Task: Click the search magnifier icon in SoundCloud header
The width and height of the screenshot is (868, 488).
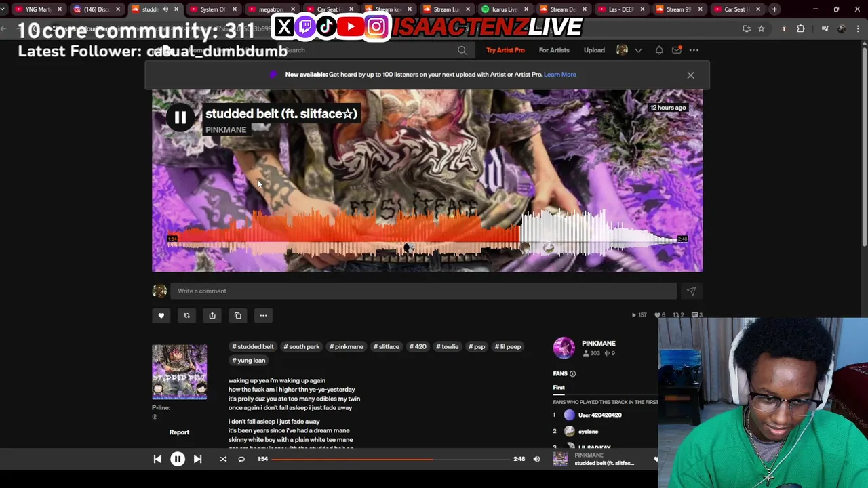Action: click(x=462, y=50)
